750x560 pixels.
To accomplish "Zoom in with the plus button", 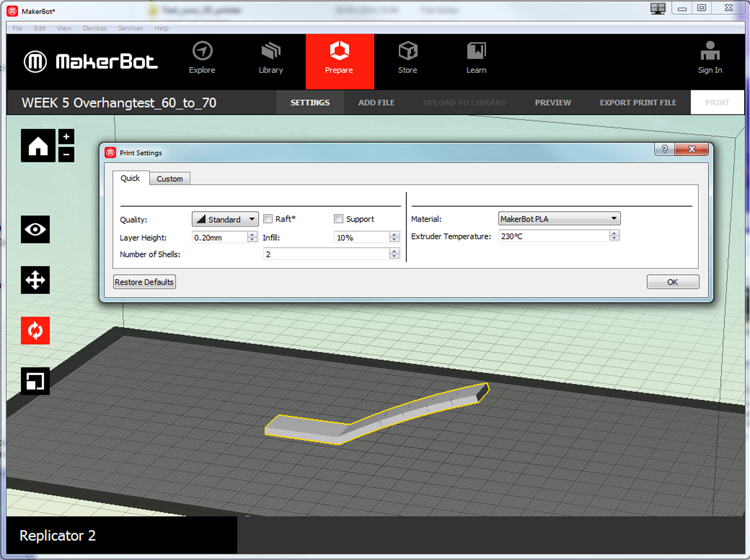I will tap(67, 137).
